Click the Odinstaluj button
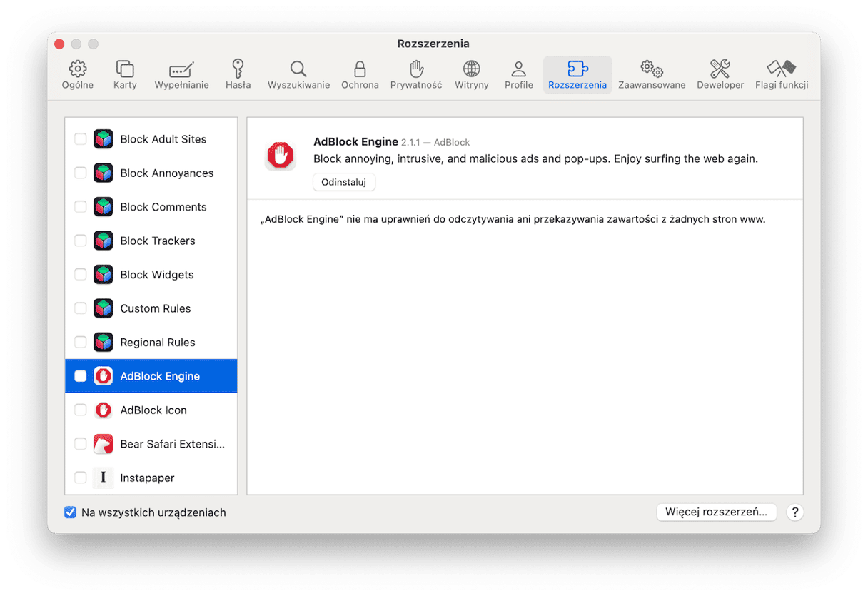 344,182
